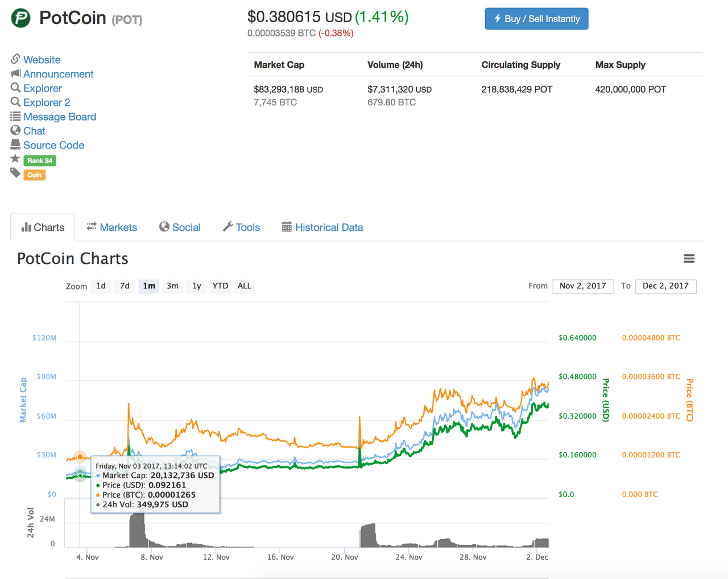Open the Chat link

[x=34, y=131]
